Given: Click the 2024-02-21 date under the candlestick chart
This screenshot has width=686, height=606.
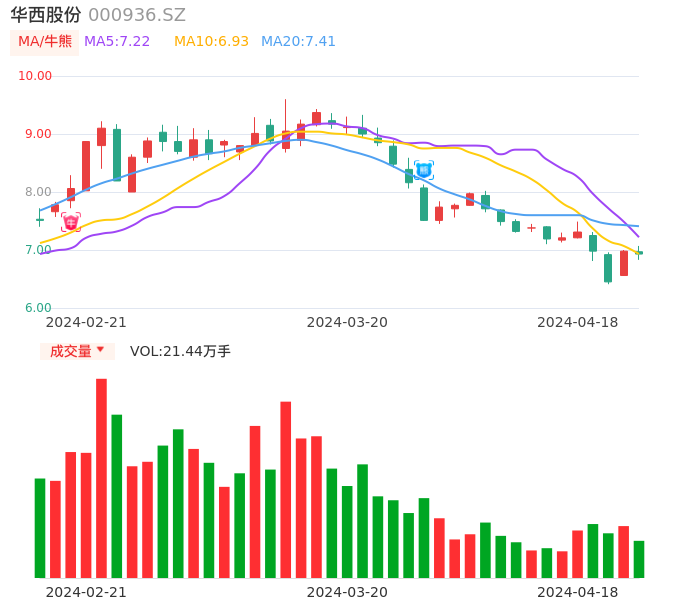Looking at the screenshot, I should click(86, 322).
